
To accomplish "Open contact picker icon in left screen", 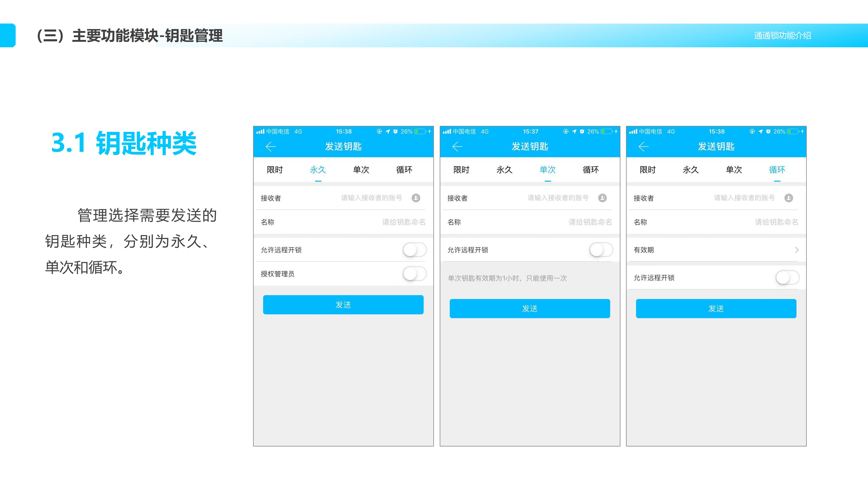I will 416,198.
